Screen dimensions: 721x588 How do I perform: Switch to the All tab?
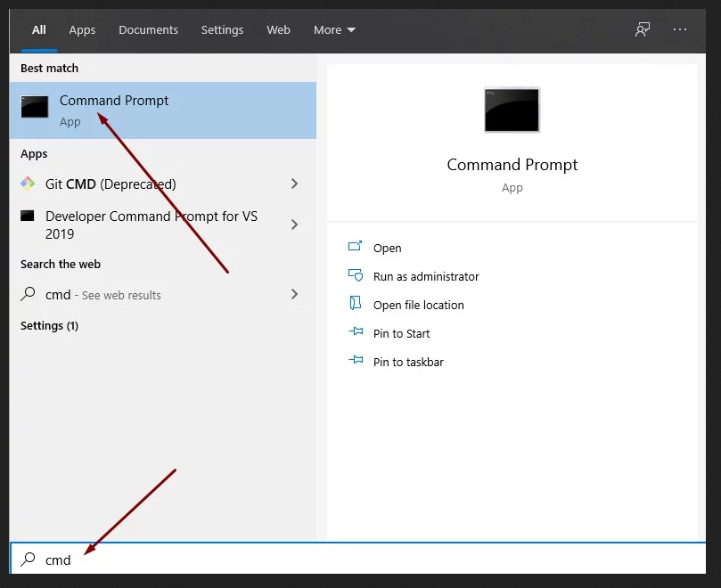pyautogui.click(x=39, y=30)
